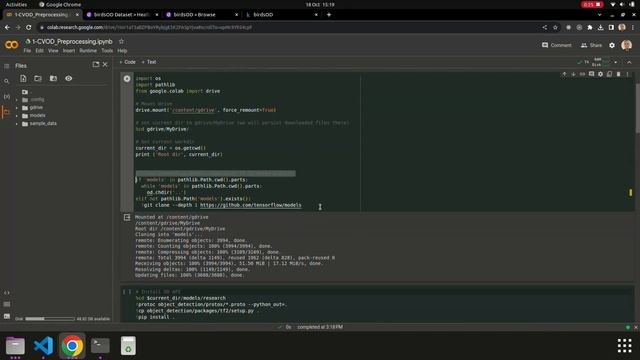640x360 pixels.
Task: Expand the models folder arrow
Action: click(x=17, y=116)
